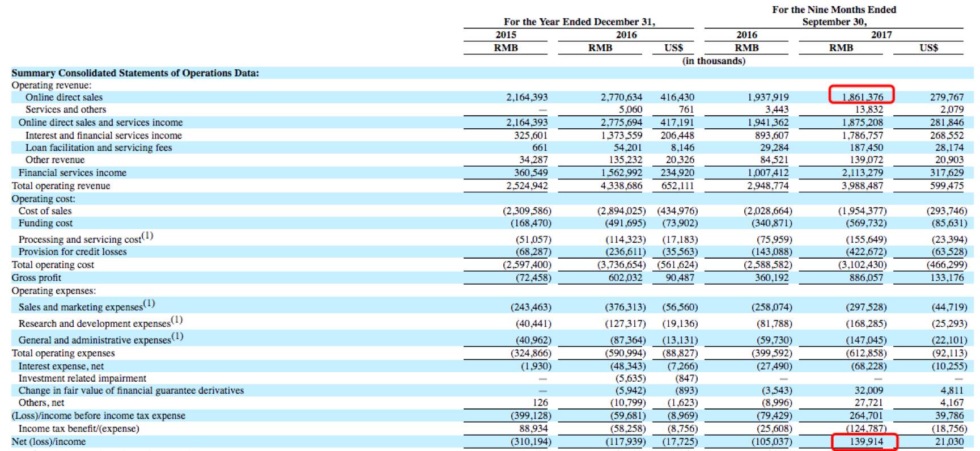Select total operating revenue value '4,338,686'
Image resolution: width=980 pixels, height=451 pixels.
(x=621, y=186)
